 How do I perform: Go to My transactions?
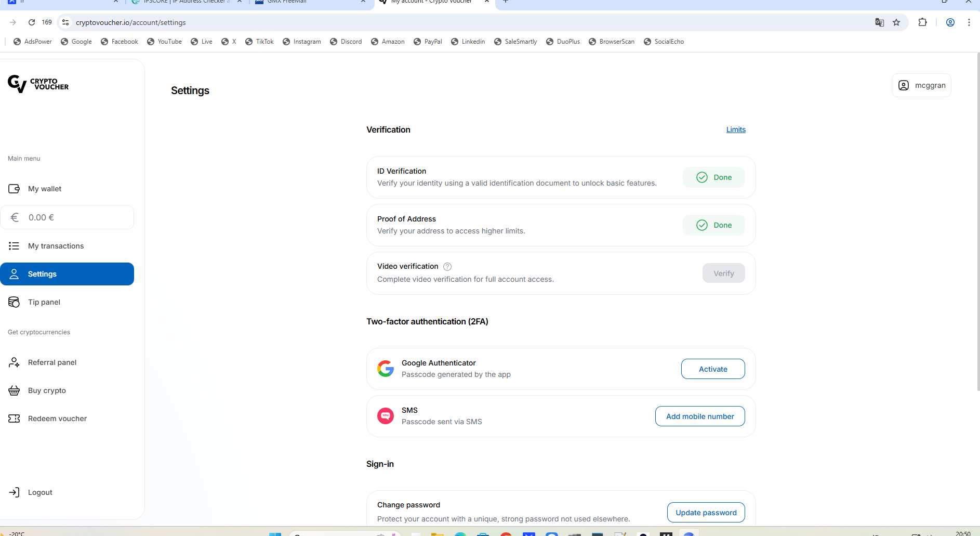(x=56, y=246)
